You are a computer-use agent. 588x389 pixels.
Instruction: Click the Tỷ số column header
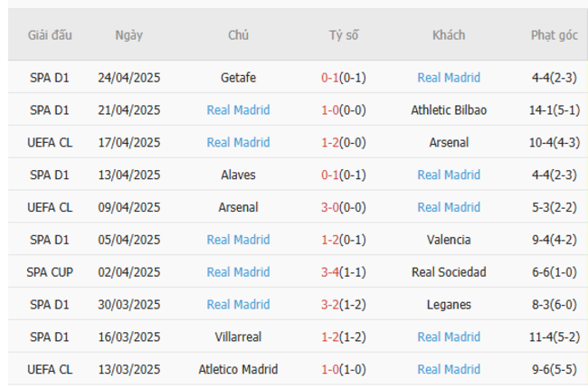point(344,35)
